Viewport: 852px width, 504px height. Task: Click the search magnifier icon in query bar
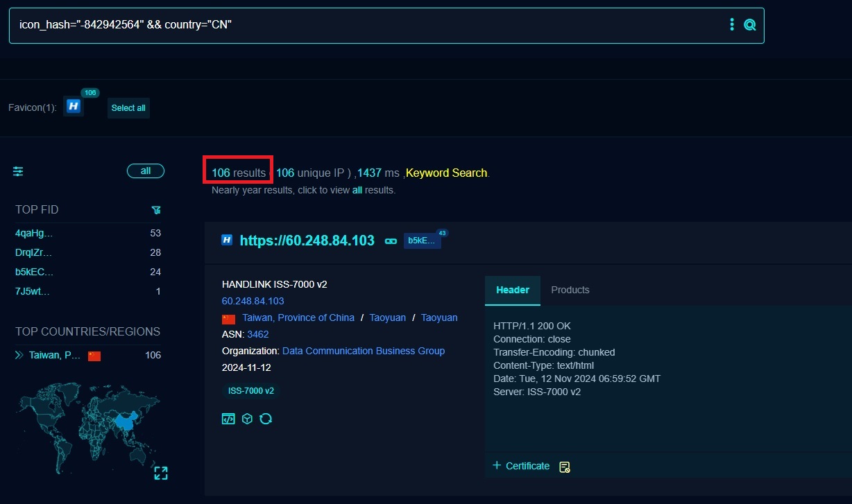[749, 25]
